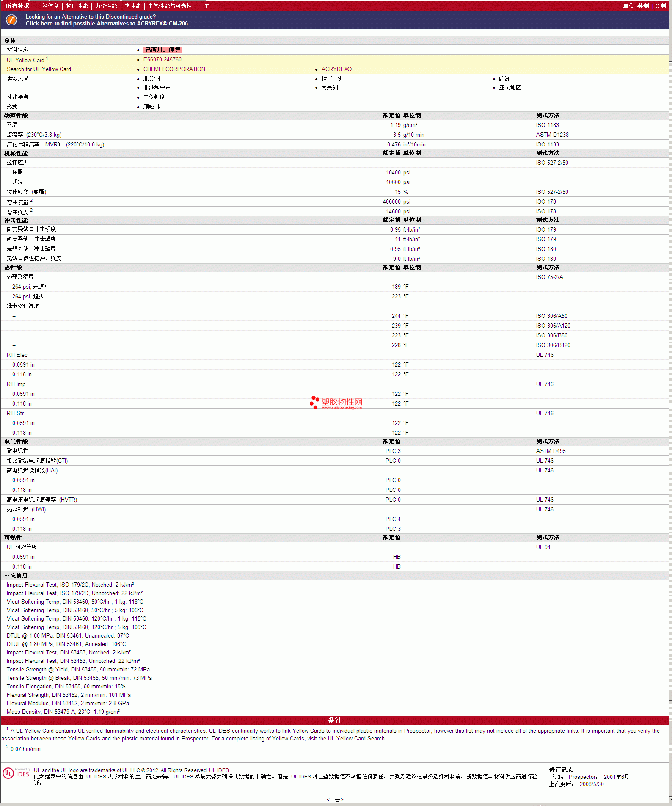
Task: Click the RTI Elec row label
Action: click(17, 355)
